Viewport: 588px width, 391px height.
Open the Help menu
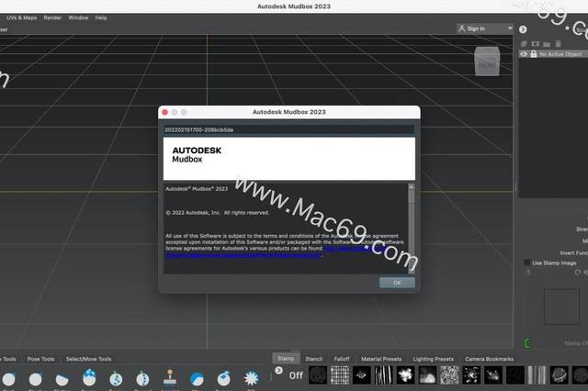(x=101, y=17)
